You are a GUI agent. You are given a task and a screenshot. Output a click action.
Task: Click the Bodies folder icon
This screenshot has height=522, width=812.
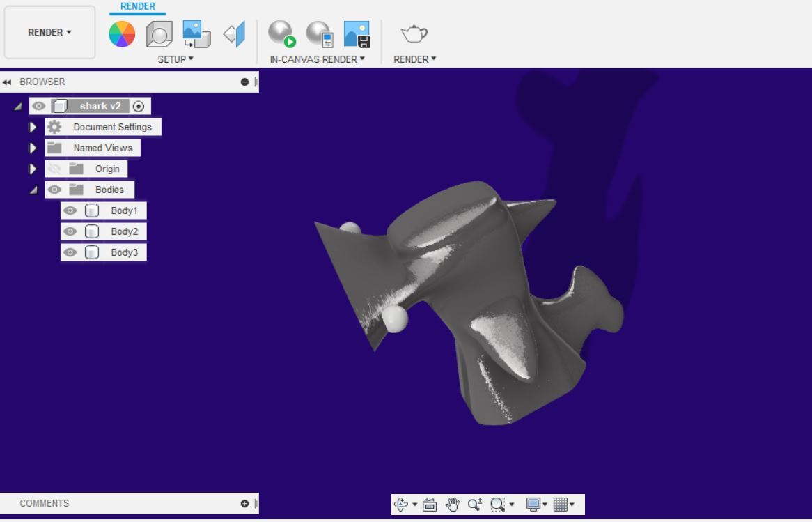pos(76,190)
